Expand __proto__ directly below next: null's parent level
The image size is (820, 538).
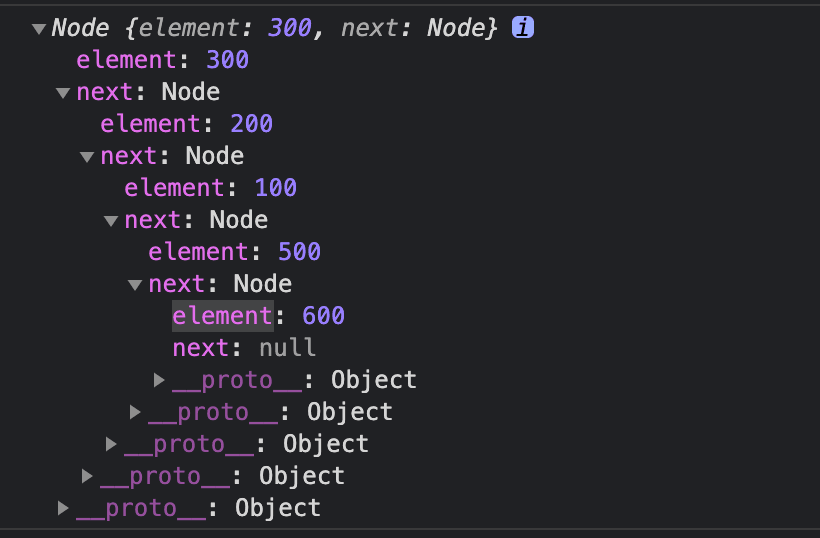[x=135, y=412]
